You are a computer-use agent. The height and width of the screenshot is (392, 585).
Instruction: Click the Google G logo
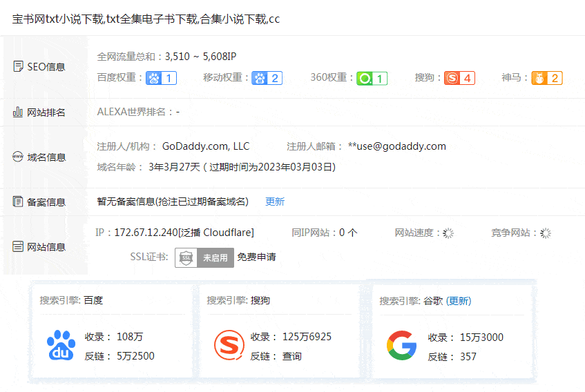coord(401,346)
